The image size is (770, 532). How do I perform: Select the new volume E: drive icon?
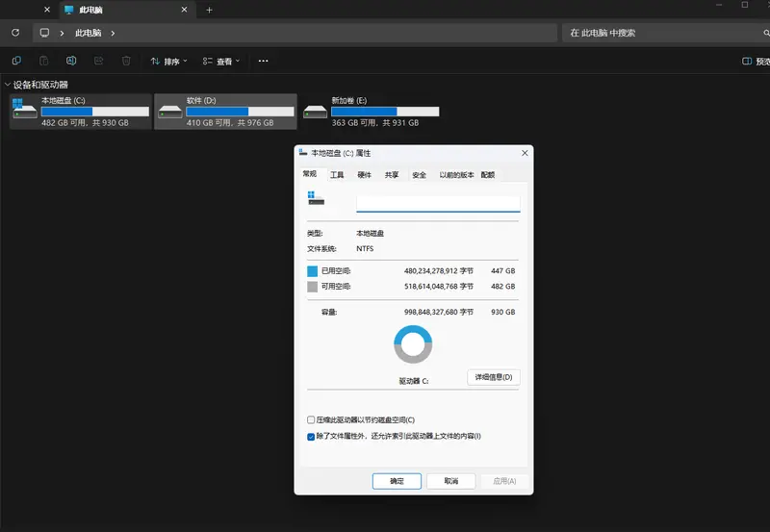315,112
